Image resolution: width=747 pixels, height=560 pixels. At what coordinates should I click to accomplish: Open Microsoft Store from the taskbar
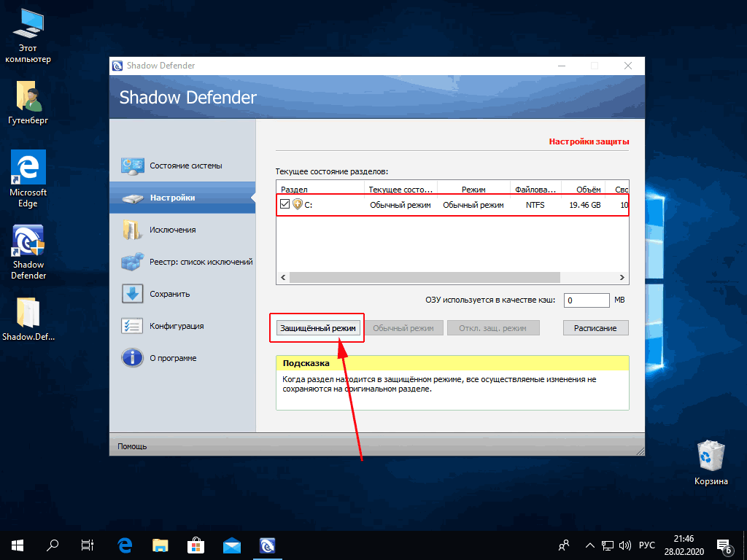point(196,545)
